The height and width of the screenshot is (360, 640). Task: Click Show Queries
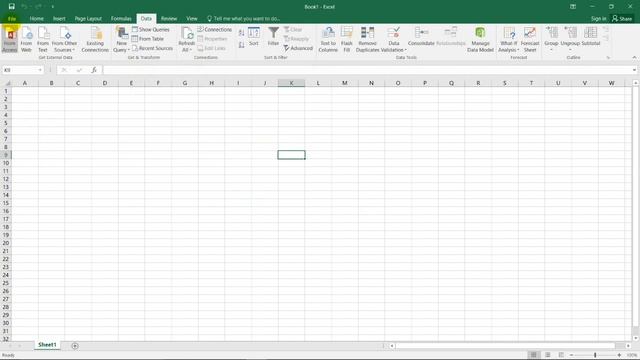pos(150,29)
